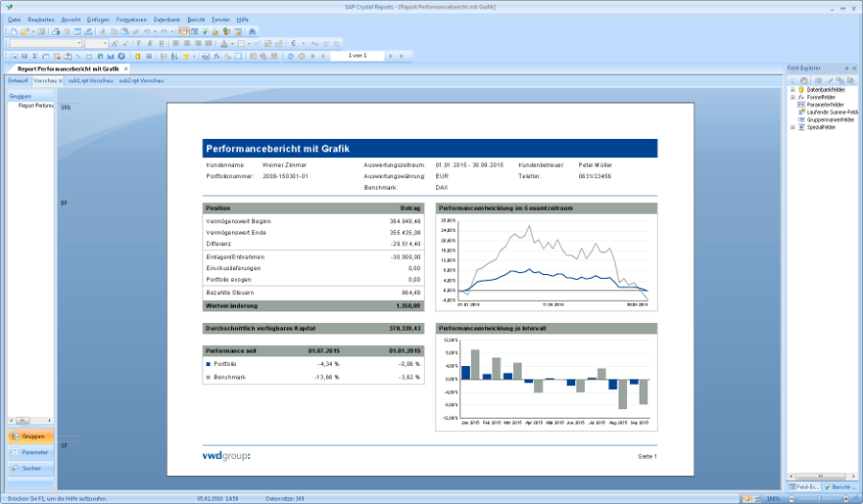The width and height of the screenshot is (863, 504).
Task: Click the Bold formatting icon
Action: coord(138,43)
